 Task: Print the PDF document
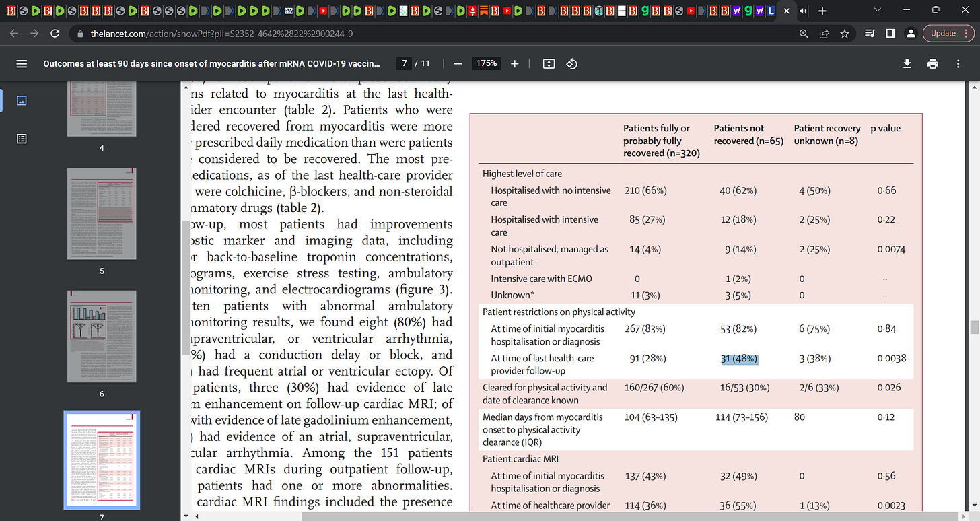click(932, 63)
